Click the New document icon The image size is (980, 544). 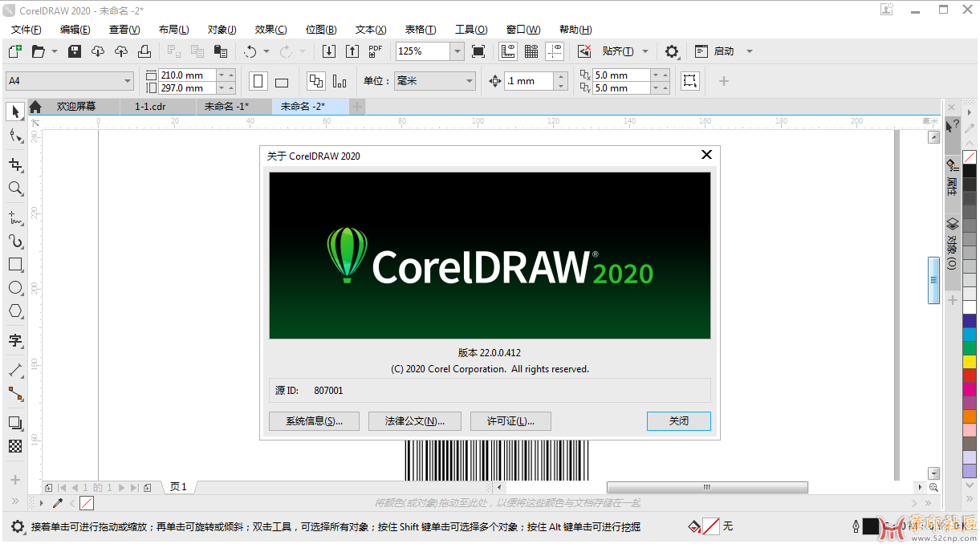15,51
